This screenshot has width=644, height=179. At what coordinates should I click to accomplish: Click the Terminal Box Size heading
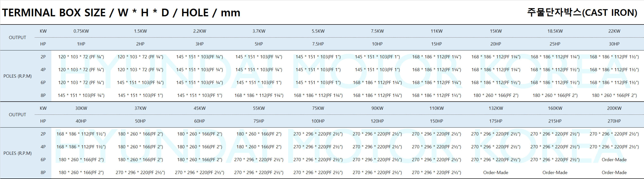coord(121,13)
